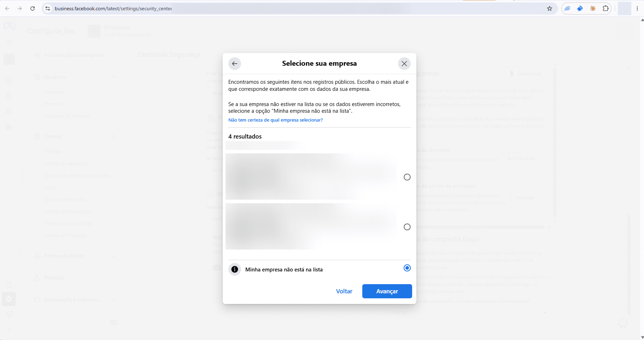Choose 'Minha empresa não está na lista' radio
644x340 pixels.
coord(407,268)
